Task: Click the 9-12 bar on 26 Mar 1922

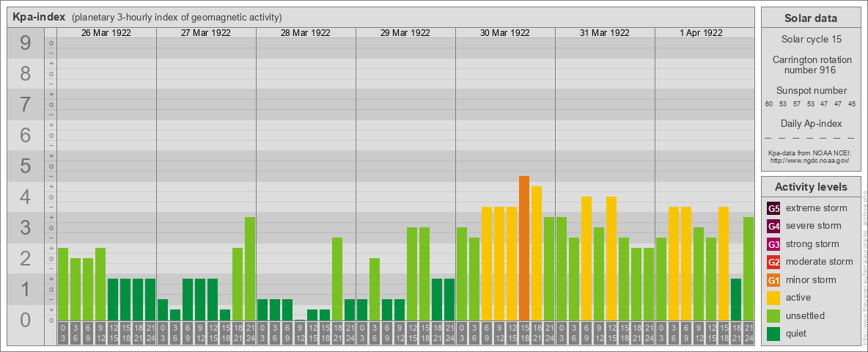Action: [100, 285]
